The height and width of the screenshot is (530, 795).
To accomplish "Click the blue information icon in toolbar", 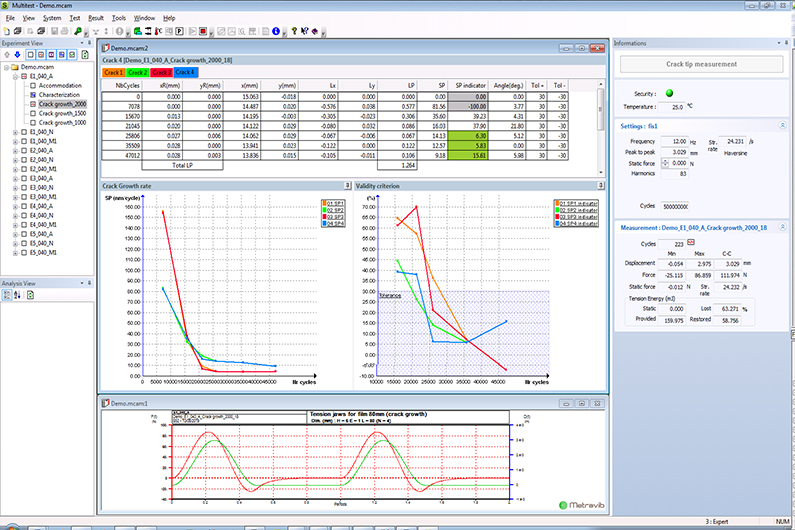I will pyautogui.click(x=276, y=31).
